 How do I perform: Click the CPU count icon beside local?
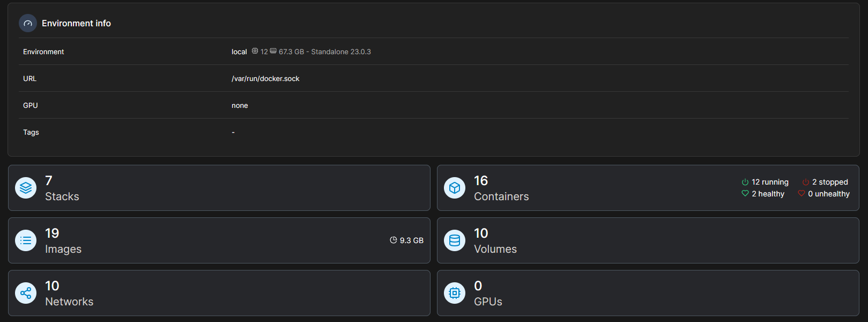(x=255, y=51)
